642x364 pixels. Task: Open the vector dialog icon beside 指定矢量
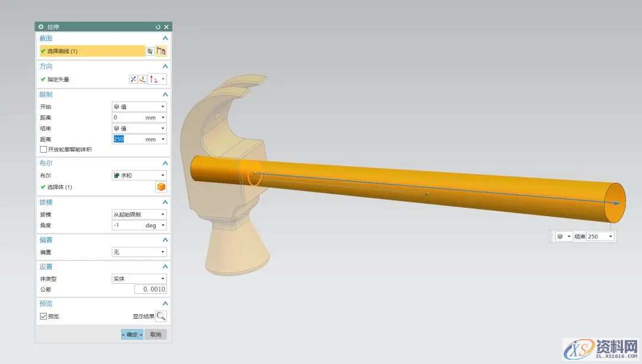143,80
